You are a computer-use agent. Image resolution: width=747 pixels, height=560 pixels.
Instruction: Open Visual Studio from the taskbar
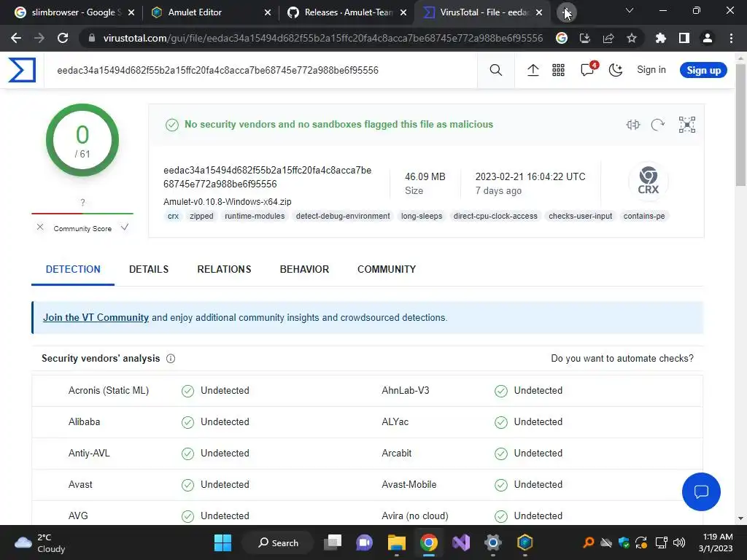[461, 542]
